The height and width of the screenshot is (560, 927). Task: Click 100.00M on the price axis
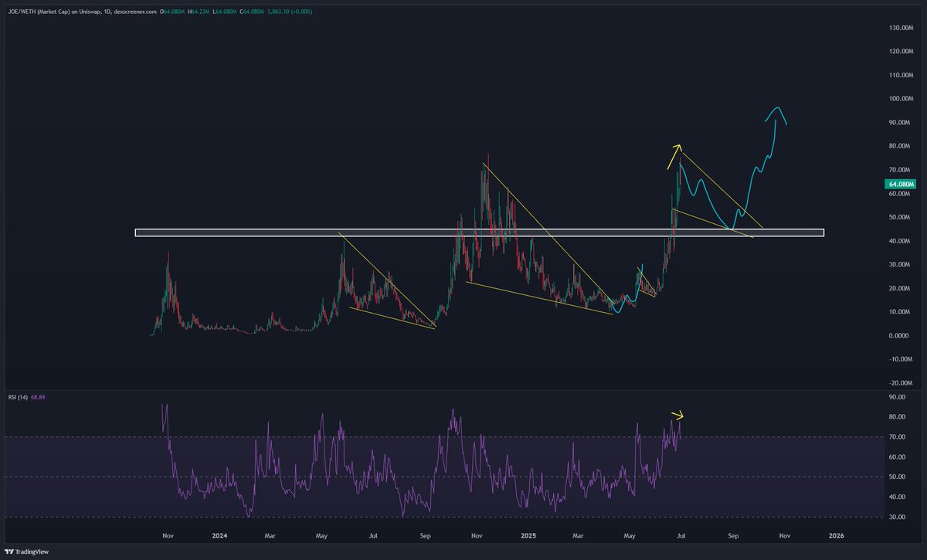tap(902, 99)
